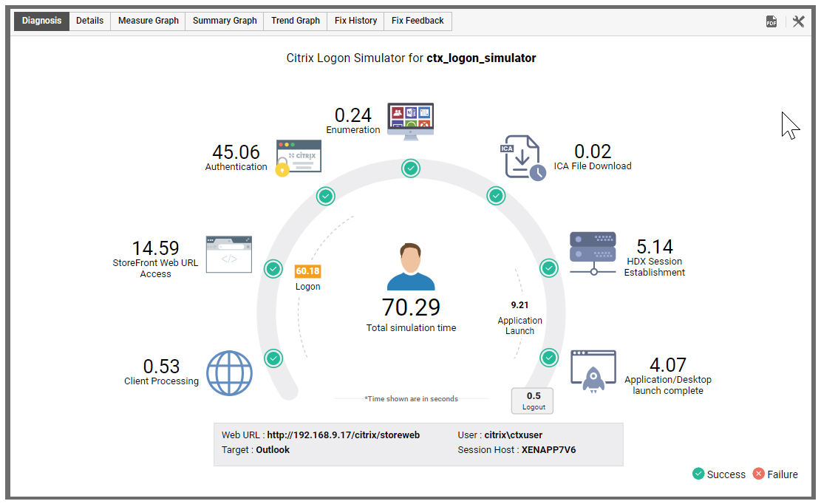
Task: Click the 0.53 Client Processing value
Action: (x=161, y=367)
